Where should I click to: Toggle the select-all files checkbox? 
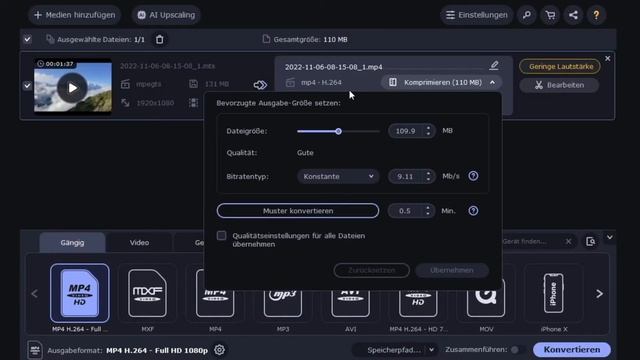(x=27, y=40)
